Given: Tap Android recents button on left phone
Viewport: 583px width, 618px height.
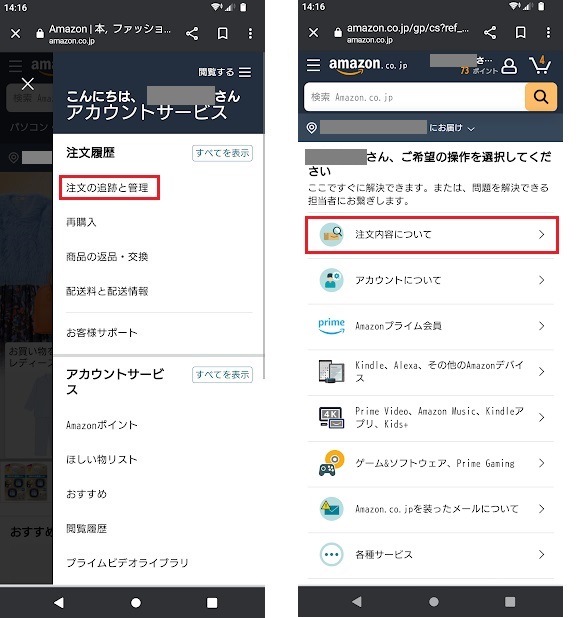Looking at the screenshot, I should [x=212, y=603].
